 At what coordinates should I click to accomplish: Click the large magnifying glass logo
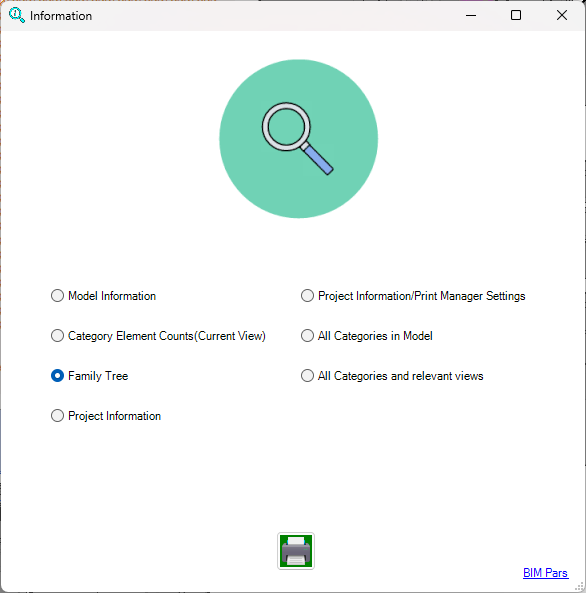298,139
